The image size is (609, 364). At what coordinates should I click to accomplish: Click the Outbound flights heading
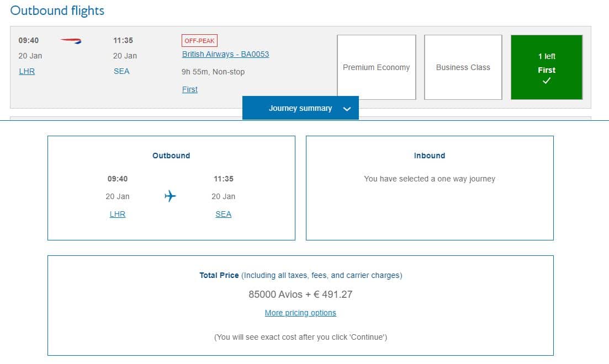[57, 10]
